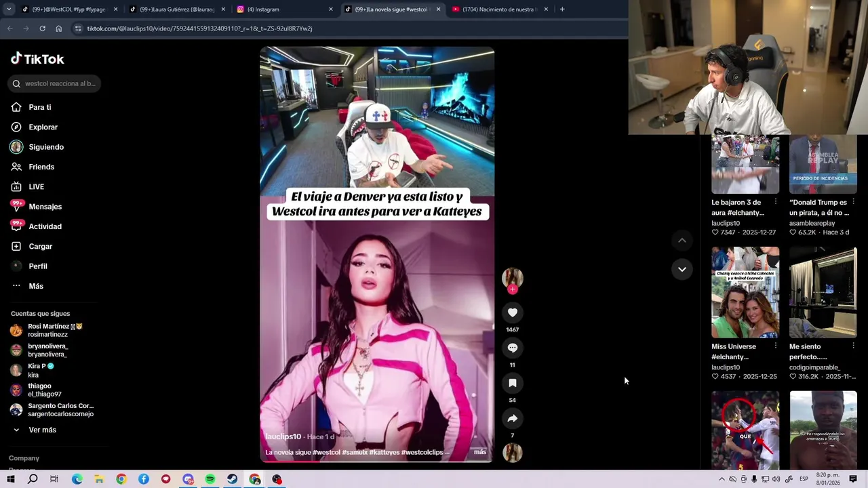
Task: Switch to the Nacimiento de nuestra YouTube tab
Action: pyautogui.click(x=499, y=9)
